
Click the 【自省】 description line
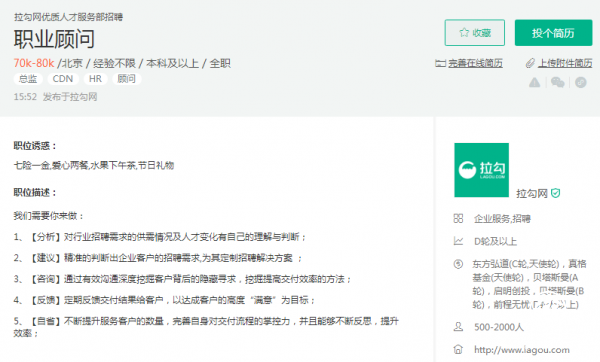(206, 327)
